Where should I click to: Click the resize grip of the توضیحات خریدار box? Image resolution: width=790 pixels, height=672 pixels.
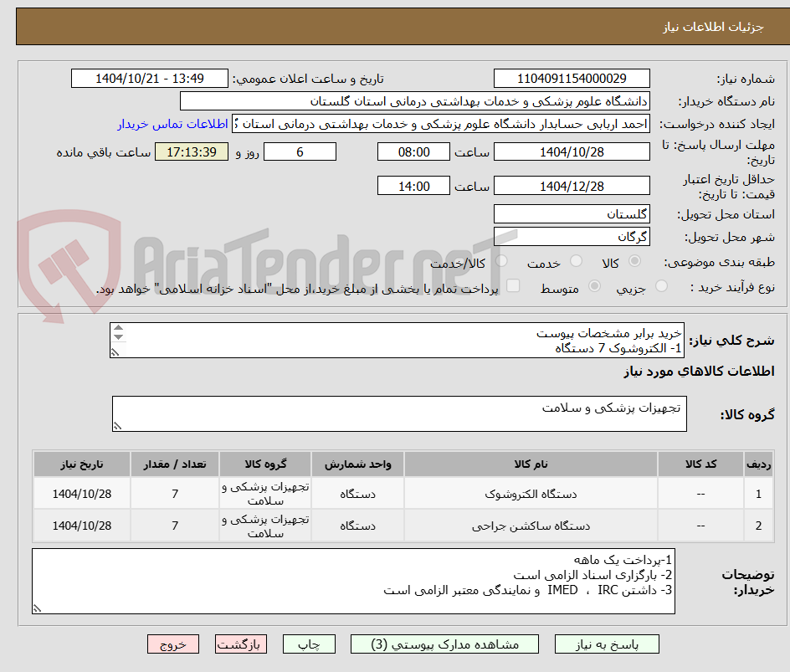37,609
